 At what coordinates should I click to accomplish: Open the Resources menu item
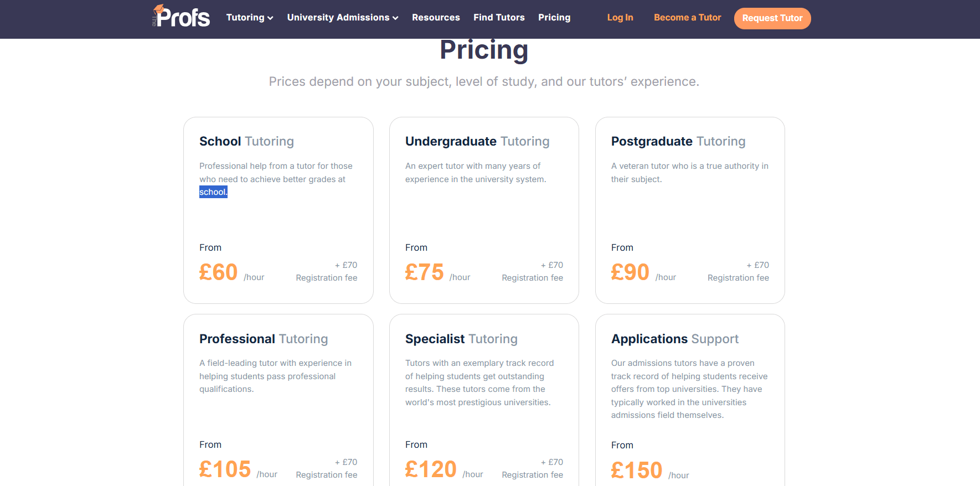(x=436, y=18)
